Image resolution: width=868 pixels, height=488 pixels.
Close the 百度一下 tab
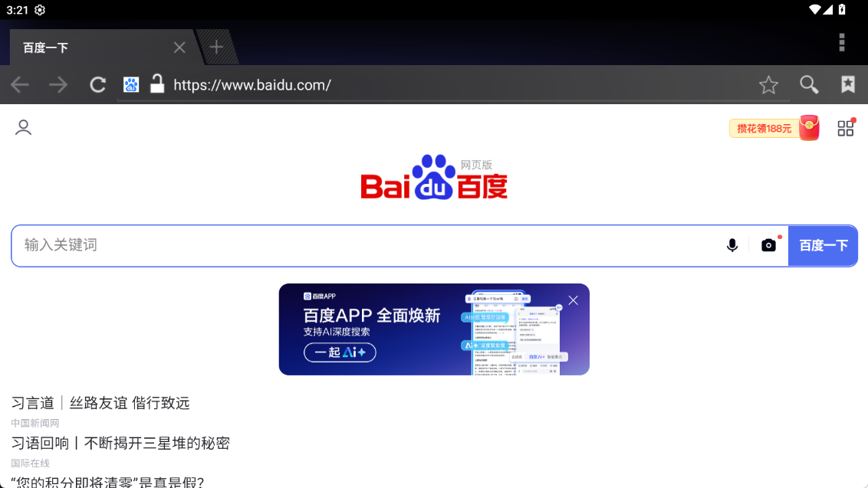tap(179, 47)
